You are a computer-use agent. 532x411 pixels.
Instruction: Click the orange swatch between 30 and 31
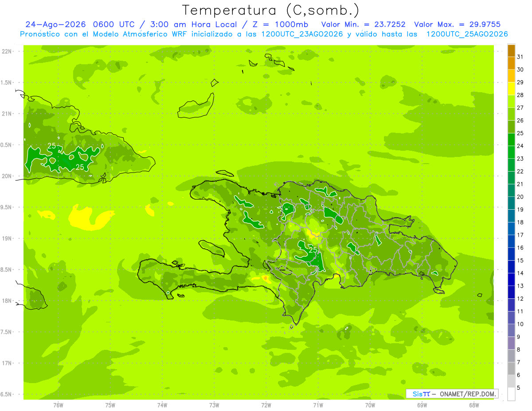(x=511, y=63)
